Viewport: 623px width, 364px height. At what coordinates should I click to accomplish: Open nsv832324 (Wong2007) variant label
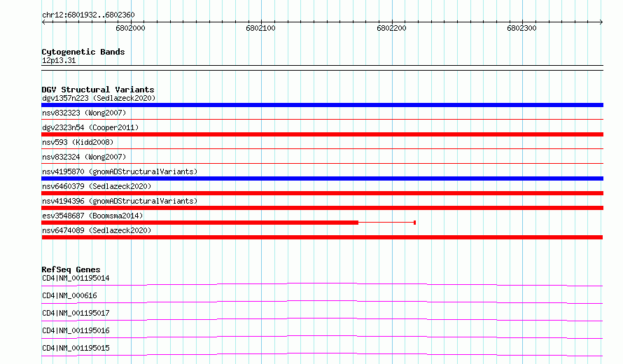pos(84,157)
